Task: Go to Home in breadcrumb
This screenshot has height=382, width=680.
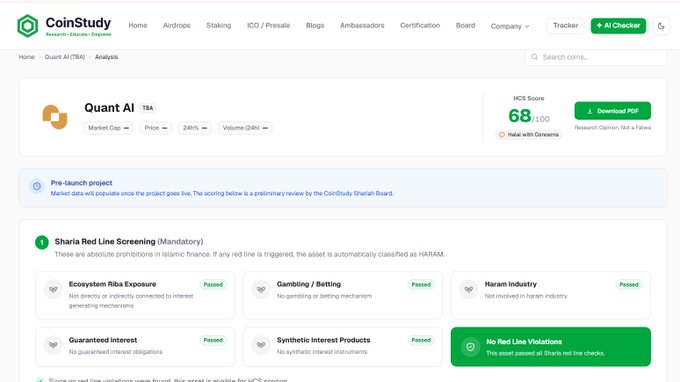Action: pyautogui.click(x=26, y=57)
